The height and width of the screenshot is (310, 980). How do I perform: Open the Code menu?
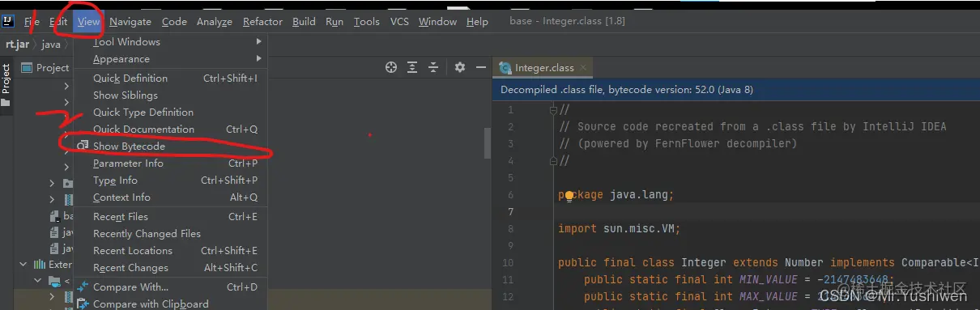pos(174,22)
